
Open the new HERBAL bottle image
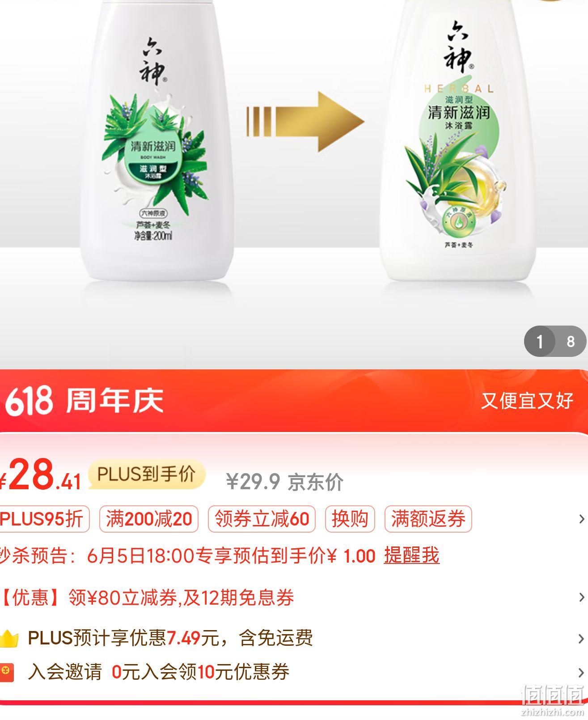[x=458, y=141]
